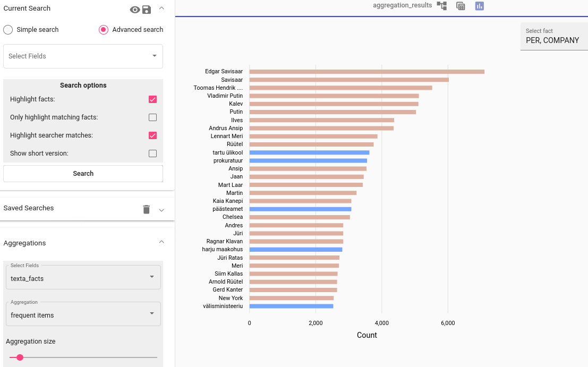Enable Only highlight matching facts
The width and height of the screenshot is (588, 367).
tap(152, 117)
